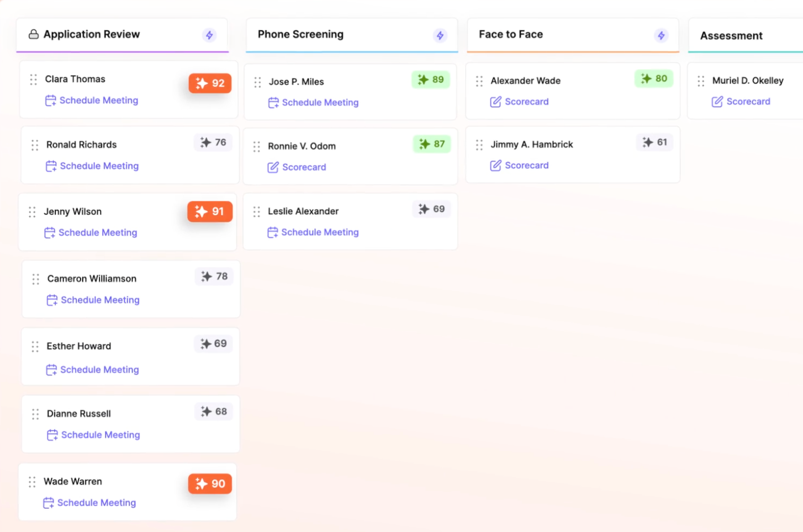This screenshot has width=803, height=532.
Task: Click Leslie Alexander's score badge 69
Action: pyautogui.click(x=431, y=209)
